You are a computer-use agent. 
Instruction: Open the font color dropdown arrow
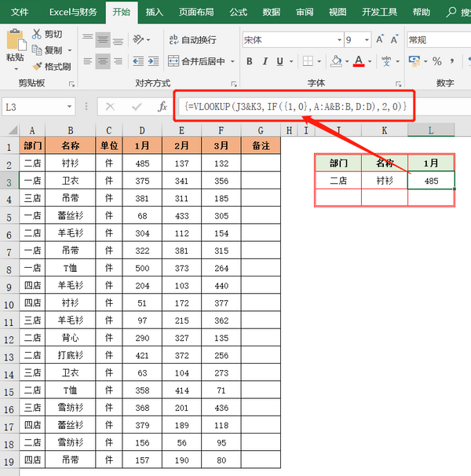(x=370, y=61)
